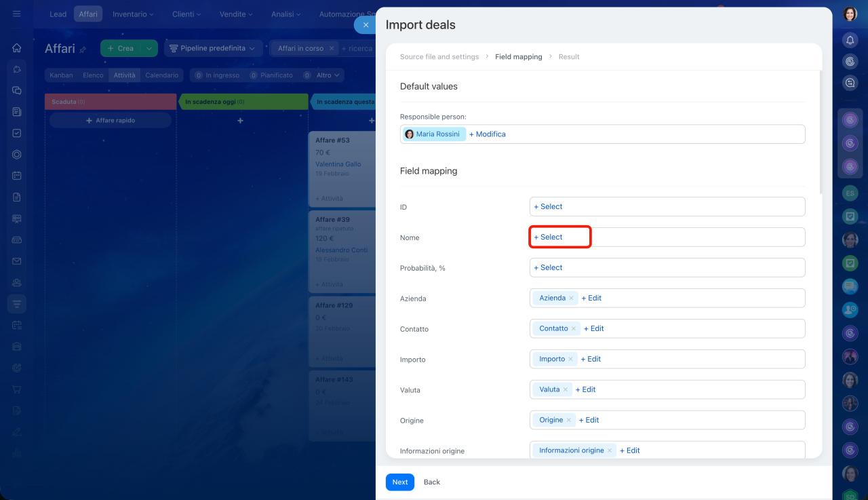Open the ID field Select dropdown

(x=548, y=207)
